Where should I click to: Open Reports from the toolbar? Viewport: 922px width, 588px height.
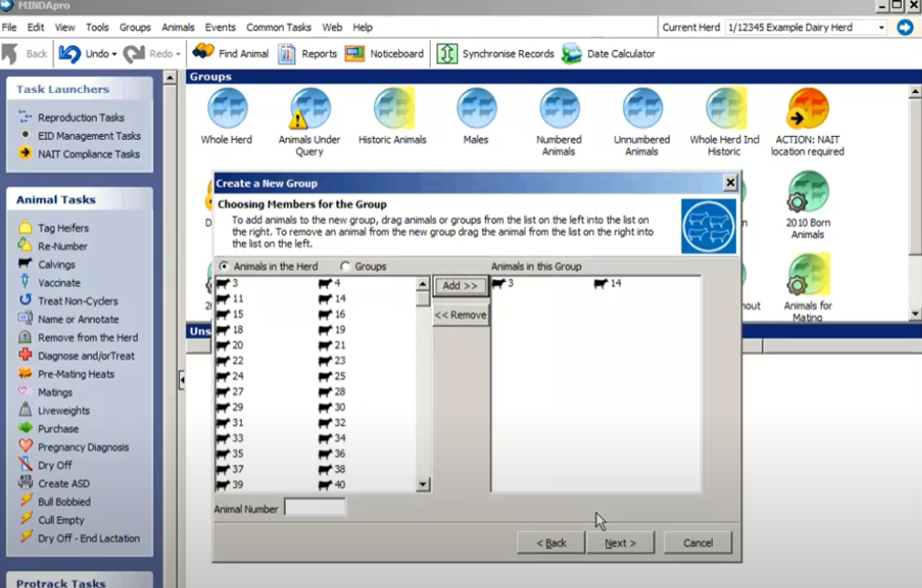coord(308,54)
